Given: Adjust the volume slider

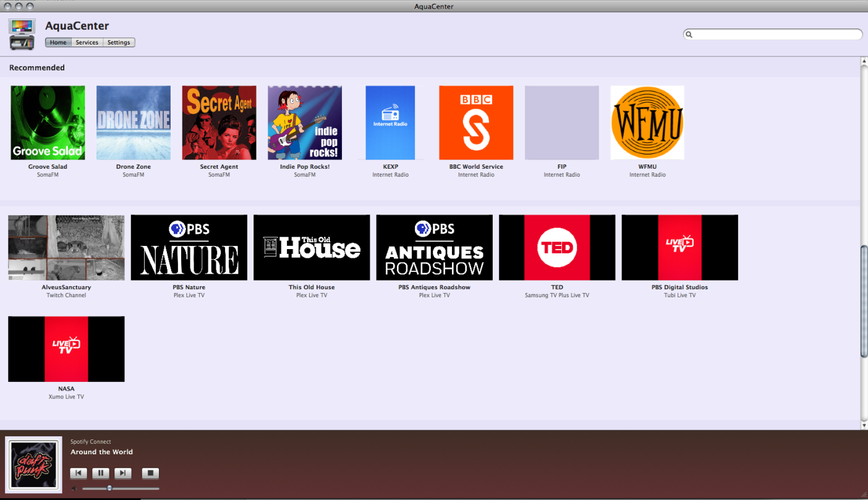Looking at the screenshot, I should pyautogui.click(x=121, y=488).
